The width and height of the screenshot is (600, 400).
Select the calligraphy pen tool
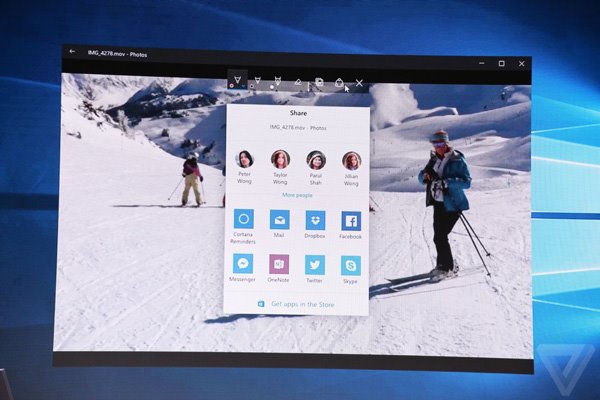tap(278, 81)
